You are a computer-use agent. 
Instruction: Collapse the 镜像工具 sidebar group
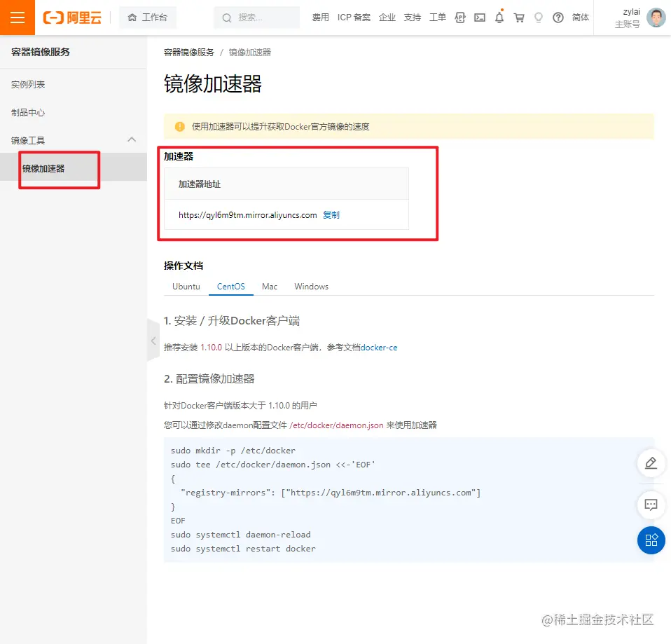point(132,139)
